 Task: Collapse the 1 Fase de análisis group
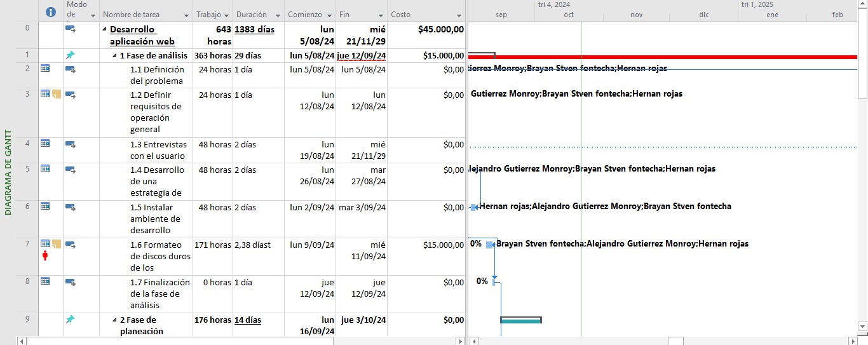tap(114, 55)
